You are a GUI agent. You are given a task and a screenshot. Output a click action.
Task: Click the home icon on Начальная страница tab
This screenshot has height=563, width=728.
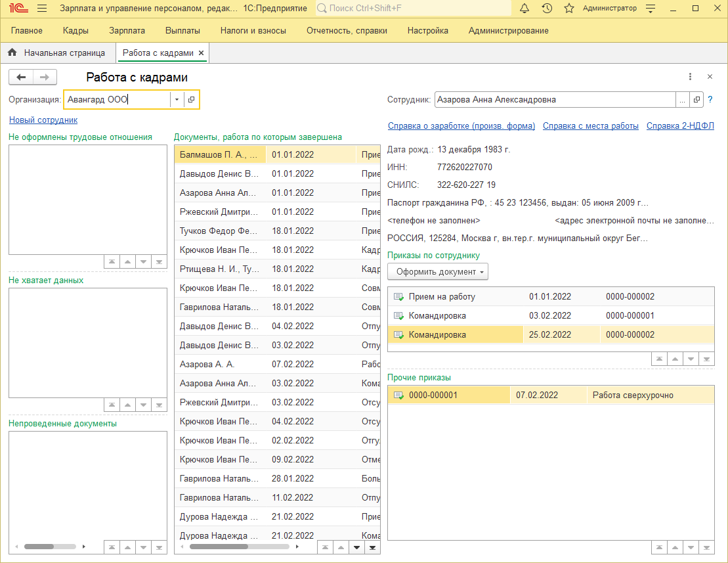(x=12, y=53)
